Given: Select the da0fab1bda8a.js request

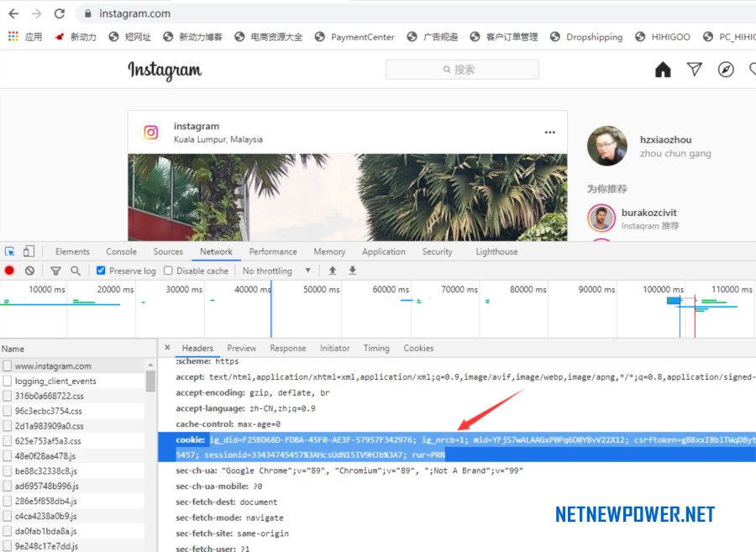Looking at the screenshot, I should [72, 531].
